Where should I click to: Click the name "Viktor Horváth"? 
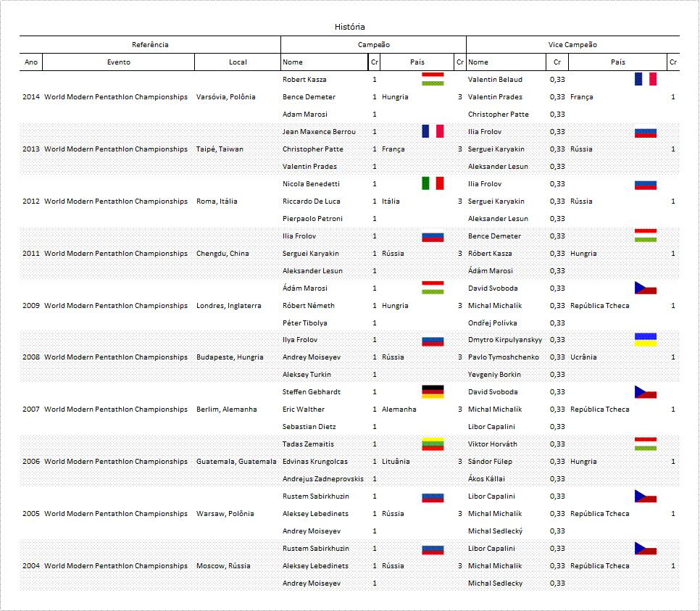click(493, 444)
